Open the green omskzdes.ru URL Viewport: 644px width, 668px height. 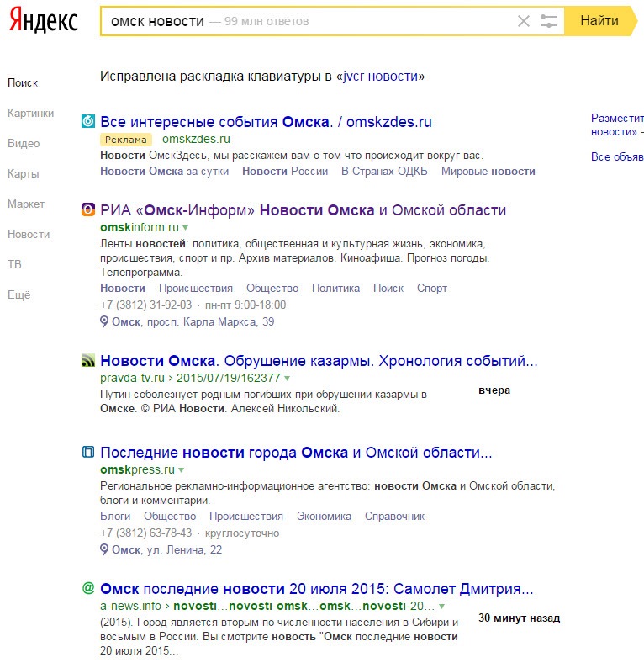(196, 139)
